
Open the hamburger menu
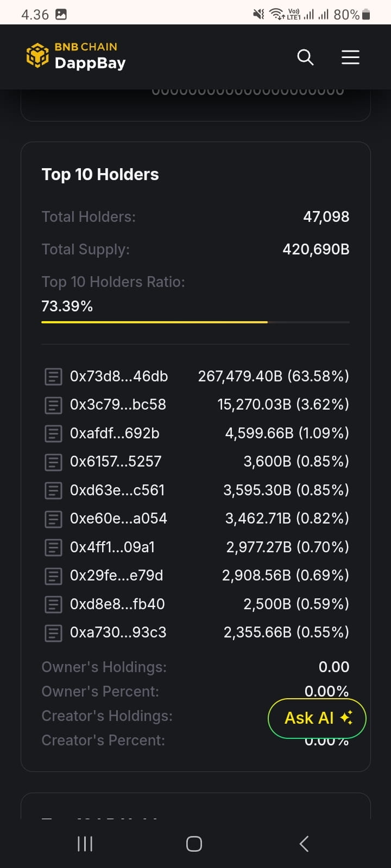pyautogui.click(x=350, y=57)
